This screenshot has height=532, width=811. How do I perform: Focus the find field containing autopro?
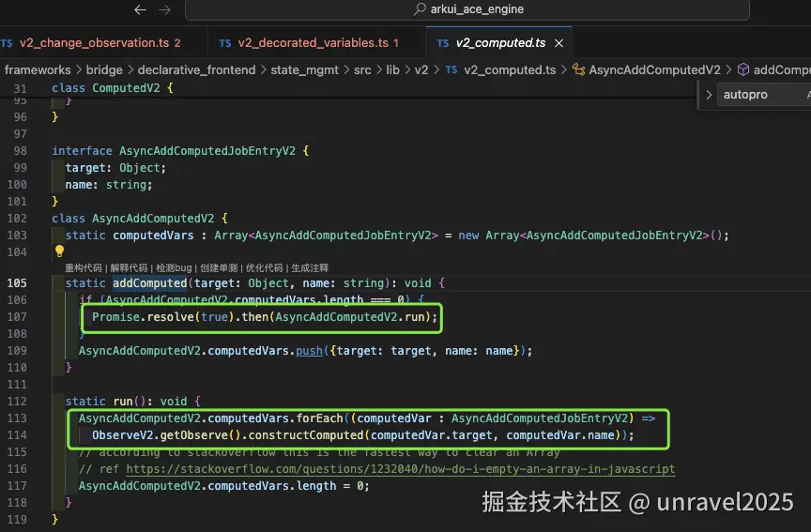pyautogui.click(x=763, y=95)
